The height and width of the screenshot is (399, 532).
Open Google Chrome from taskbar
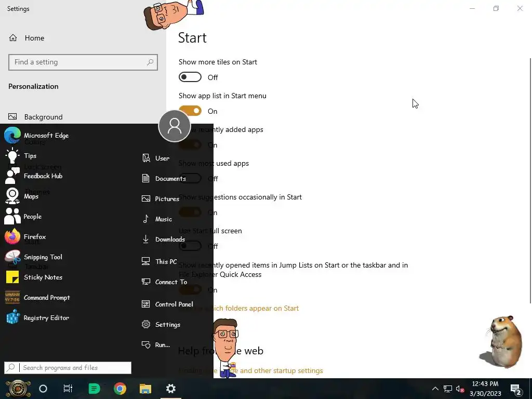tap(120, 389)
